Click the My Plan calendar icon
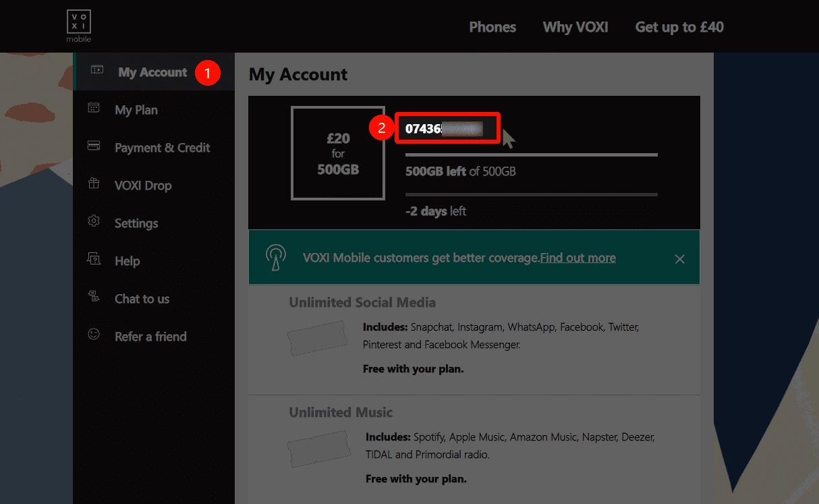This screenshot has width=819, height=504. (94, 108)
